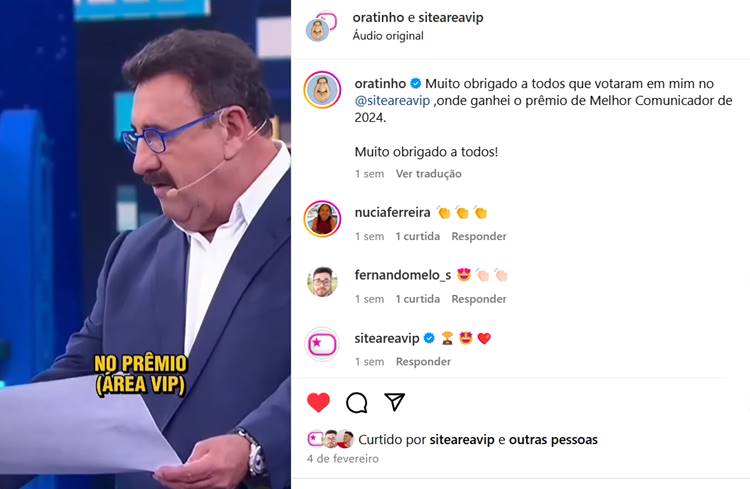This screenshot has width=750, height=489.
Task: Reply to nuciaferreira's comment
Action: [x=479, y=236]
